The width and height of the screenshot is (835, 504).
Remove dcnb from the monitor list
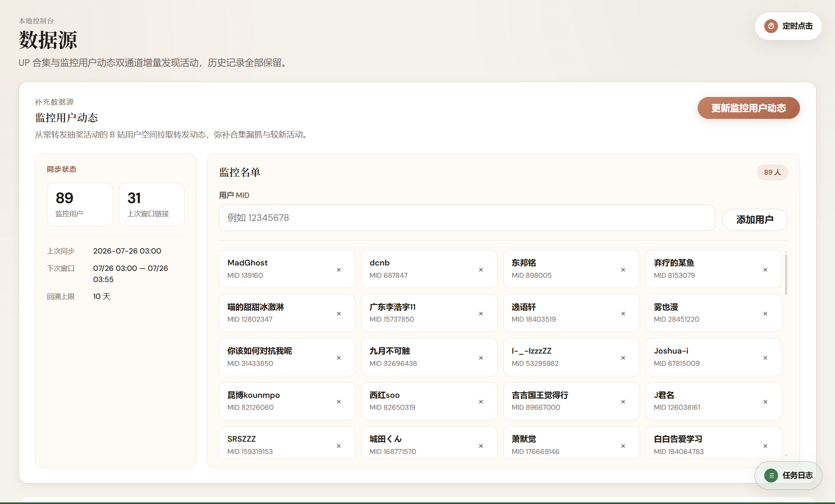(481, 270)
